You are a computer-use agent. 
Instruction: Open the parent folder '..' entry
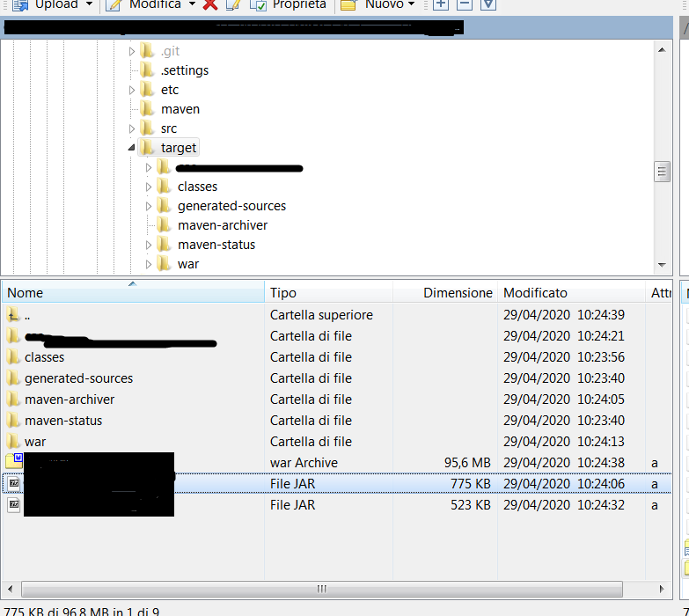pos(30,315)
